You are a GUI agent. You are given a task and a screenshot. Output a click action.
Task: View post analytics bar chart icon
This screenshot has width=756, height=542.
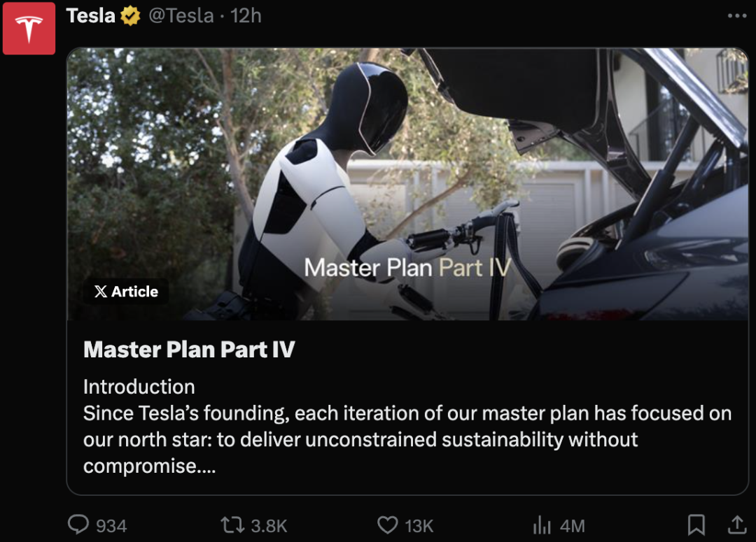pos(542,525)
